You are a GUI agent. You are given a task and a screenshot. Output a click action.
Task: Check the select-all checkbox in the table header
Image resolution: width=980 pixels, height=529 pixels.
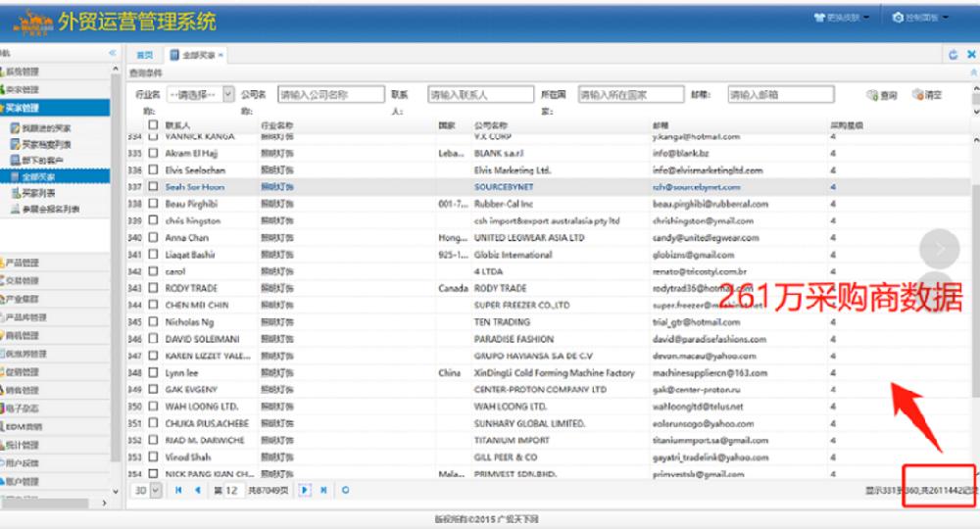[153, 124]
